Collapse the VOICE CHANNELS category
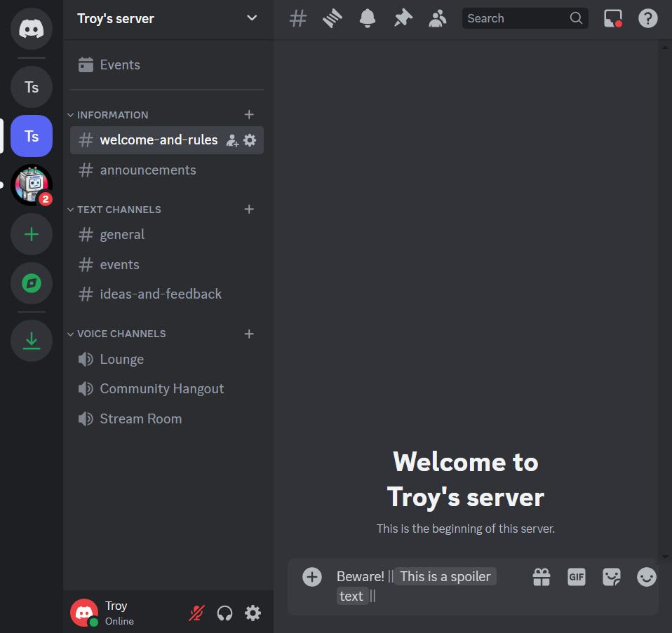Image resolution: width=672 pixels, height=633 pixels. coord(121,334)
